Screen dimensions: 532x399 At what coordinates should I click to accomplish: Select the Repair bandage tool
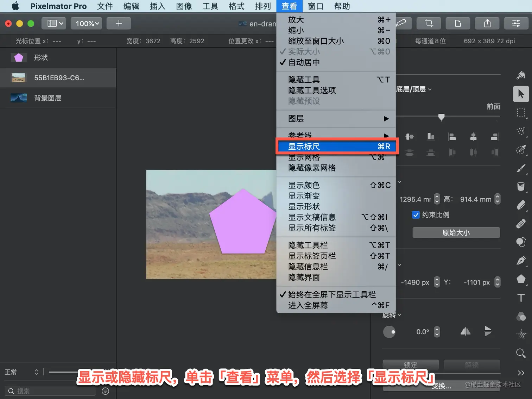pos(521,224)
